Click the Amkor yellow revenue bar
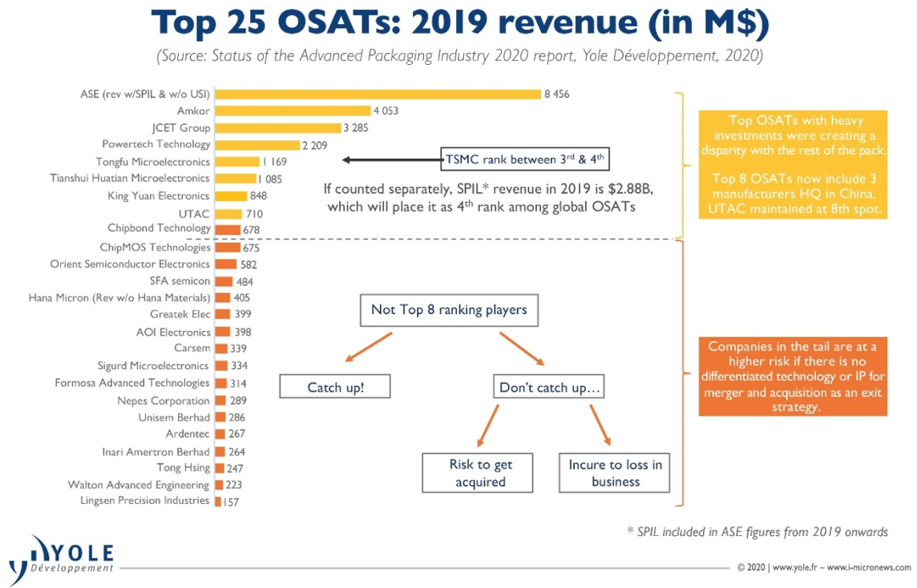 [293, 111]
